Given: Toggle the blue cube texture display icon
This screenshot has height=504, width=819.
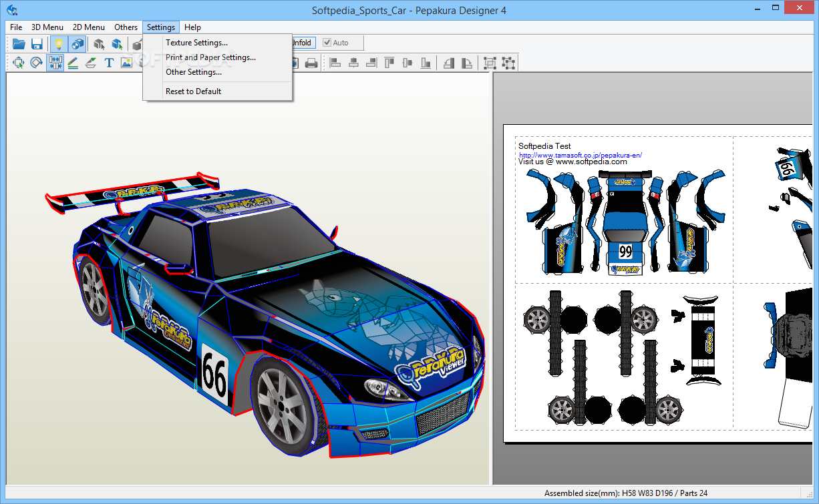Looking at the screenshot, I should (77, 44).
